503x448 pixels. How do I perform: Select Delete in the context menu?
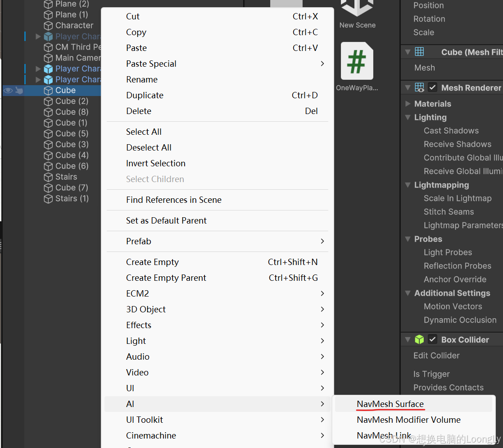217,111
